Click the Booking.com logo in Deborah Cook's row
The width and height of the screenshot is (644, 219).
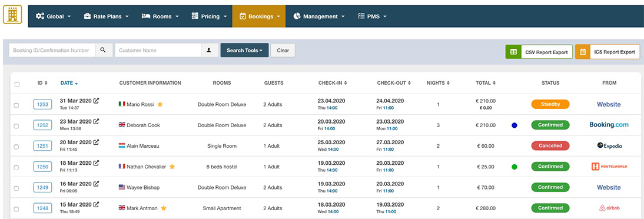pyautogui.click(x=609, y=124)
